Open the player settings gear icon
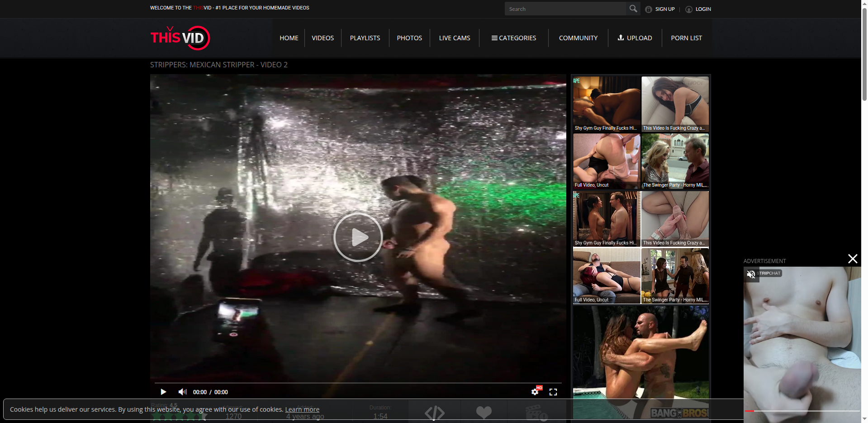 coord(536,391)
